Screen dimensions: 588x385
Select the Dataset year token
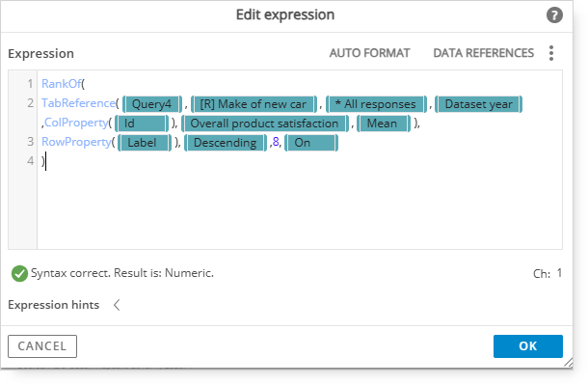coord(478,104)
